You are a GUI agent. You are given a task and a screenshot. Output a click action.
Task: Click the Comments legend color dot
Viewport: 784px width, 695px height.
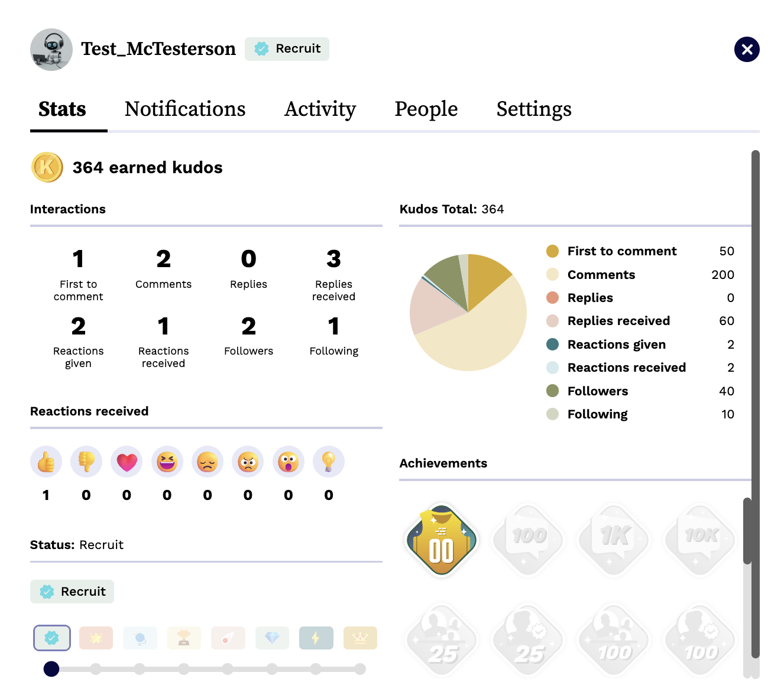click(552, 275)
